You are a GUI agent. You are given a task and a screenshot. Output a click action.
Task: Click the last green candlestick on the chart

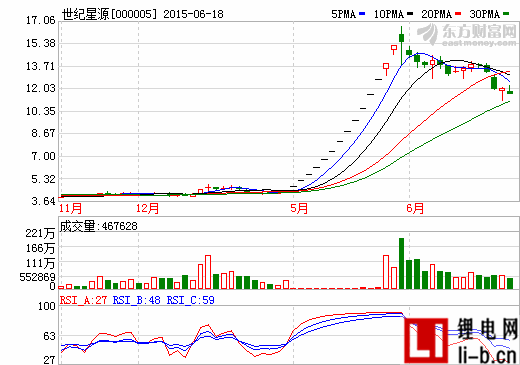point(510,91)
